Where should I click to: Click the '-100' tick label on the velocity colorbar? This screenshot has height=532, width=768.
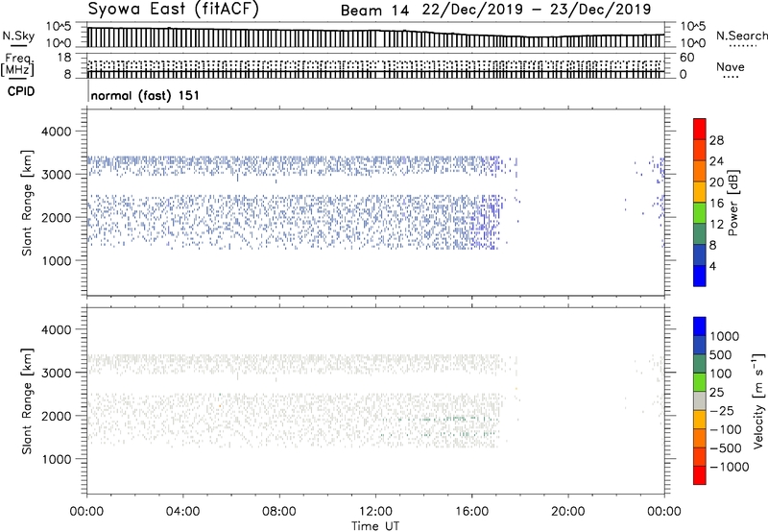726,429
